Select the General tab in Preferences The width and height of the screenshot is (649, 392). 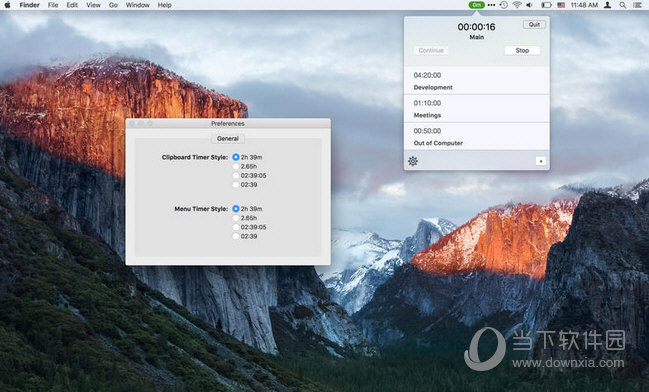tap(228, 139)
